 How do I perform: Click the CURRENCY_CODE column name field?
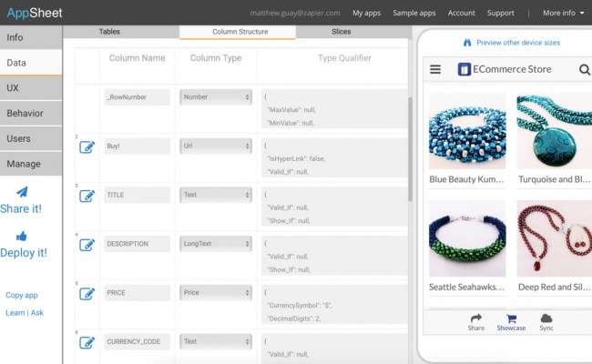tap(137, 341)
